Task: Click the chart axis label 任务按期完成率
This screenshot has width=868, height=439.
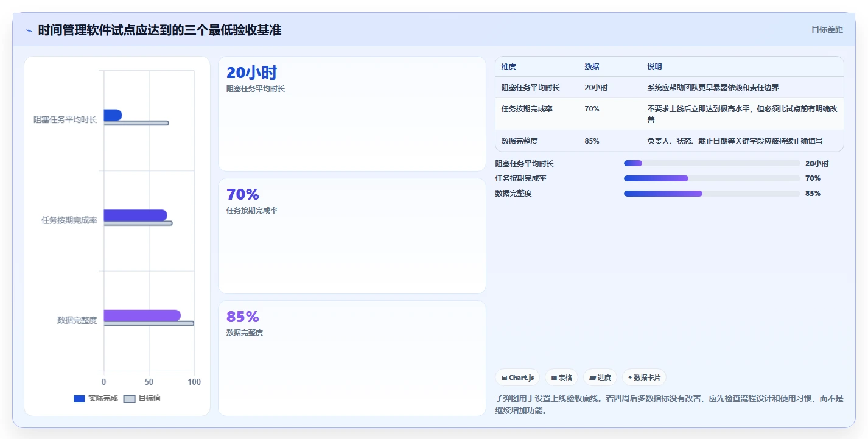Action: (x=69, y=220)
